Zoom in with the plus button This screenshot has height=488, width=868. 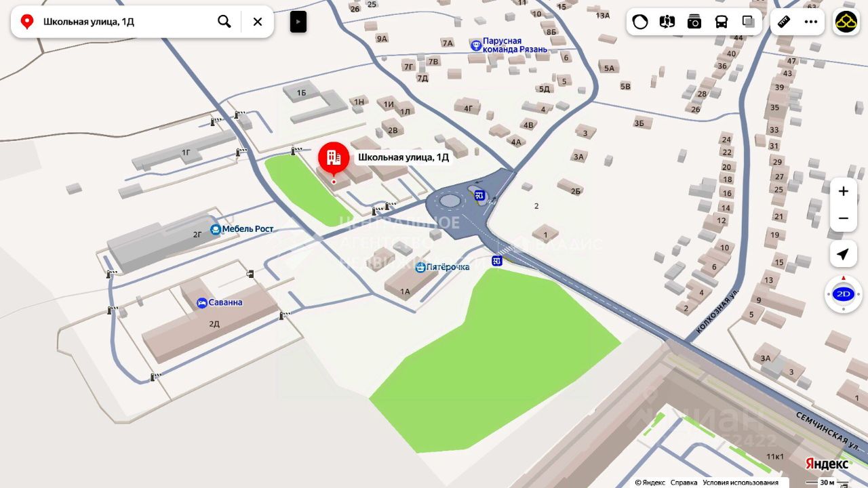844,191
